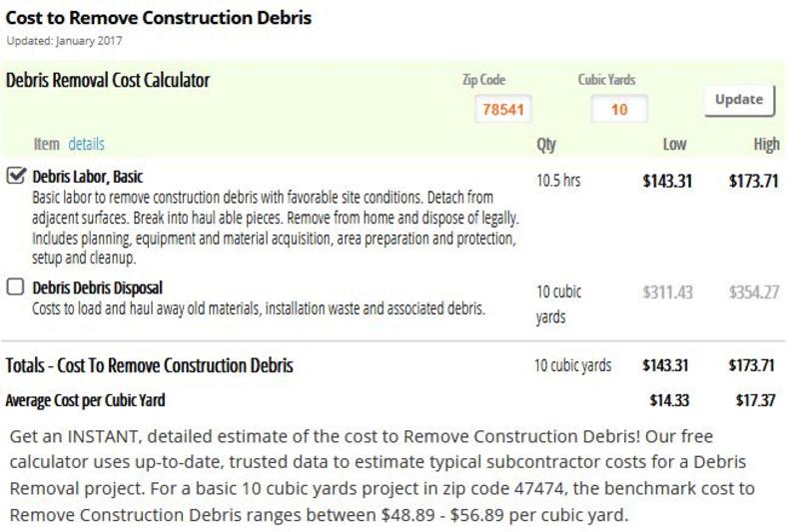Uncheck the Debris Labor, Basic checkbox

point(16,176)
